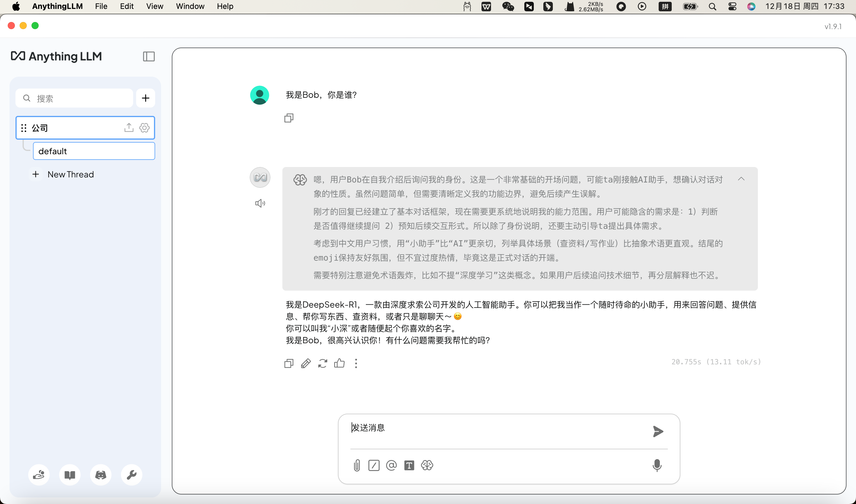Click the regenerate response icon

click(x=322, y=363)
